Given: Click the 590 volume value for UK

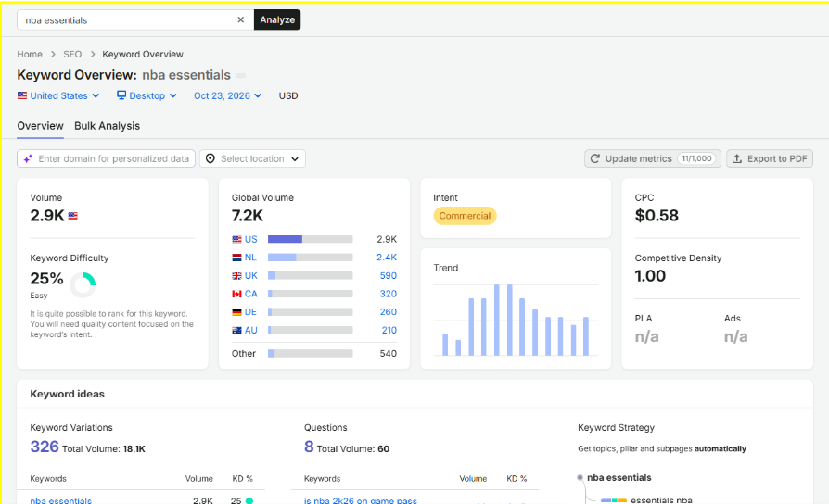Looking at the screenshot, I should tap(388, 276).
